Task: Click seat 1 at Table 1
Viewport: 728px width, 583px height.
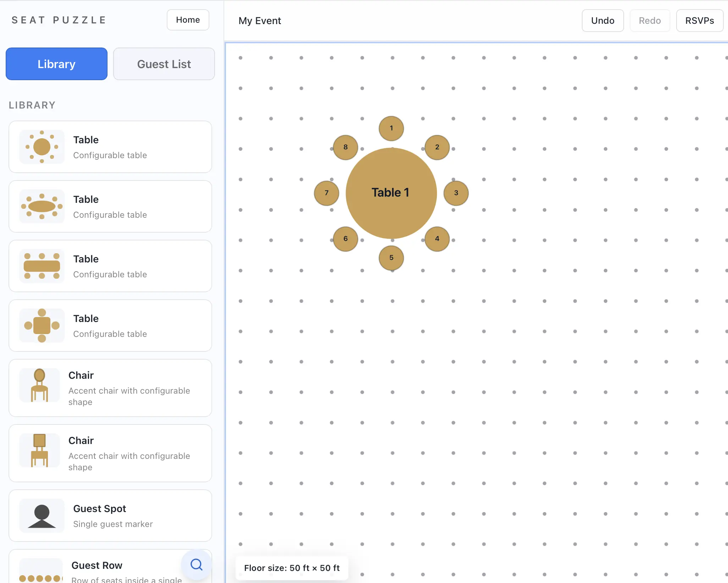Action: [391, 128]
